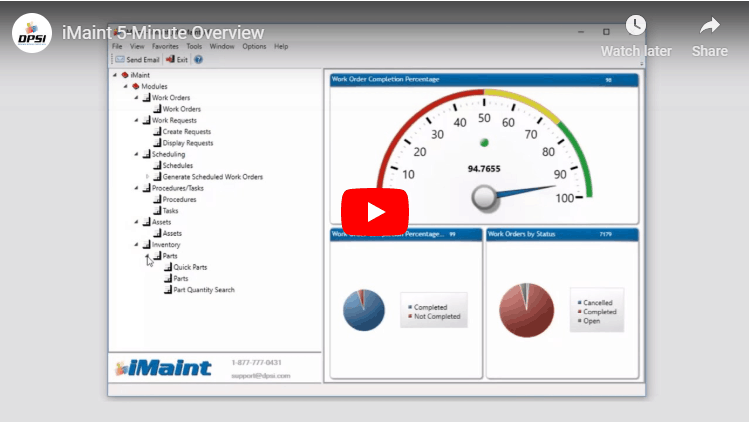The width and height of the screenshot is (749, 423).
Task: Click the Part Quantity Search item icon
Action: point(168,290)
